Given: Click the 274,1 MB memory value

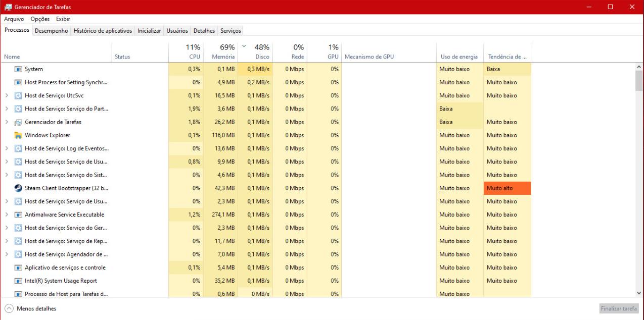Looking at the screenshot, I should (222, 215).
